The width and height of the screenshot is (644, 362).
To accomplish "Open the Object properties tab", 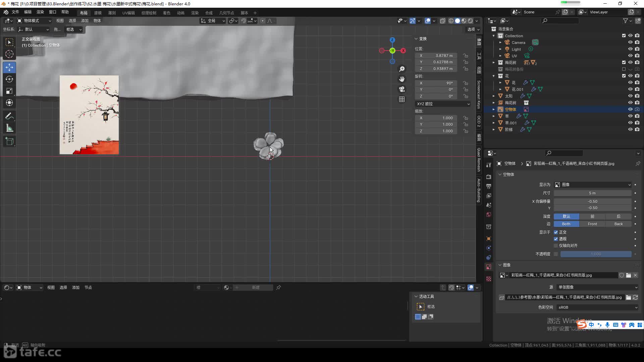I will (489, 239).
